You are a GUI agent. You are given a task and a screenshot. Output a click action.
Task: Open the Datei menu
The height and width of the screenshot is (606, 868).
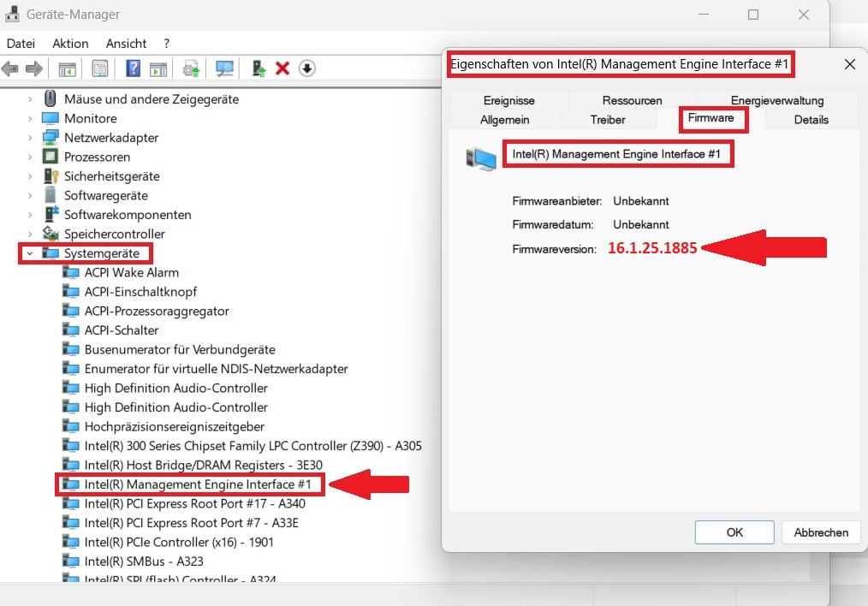point(21,43)
